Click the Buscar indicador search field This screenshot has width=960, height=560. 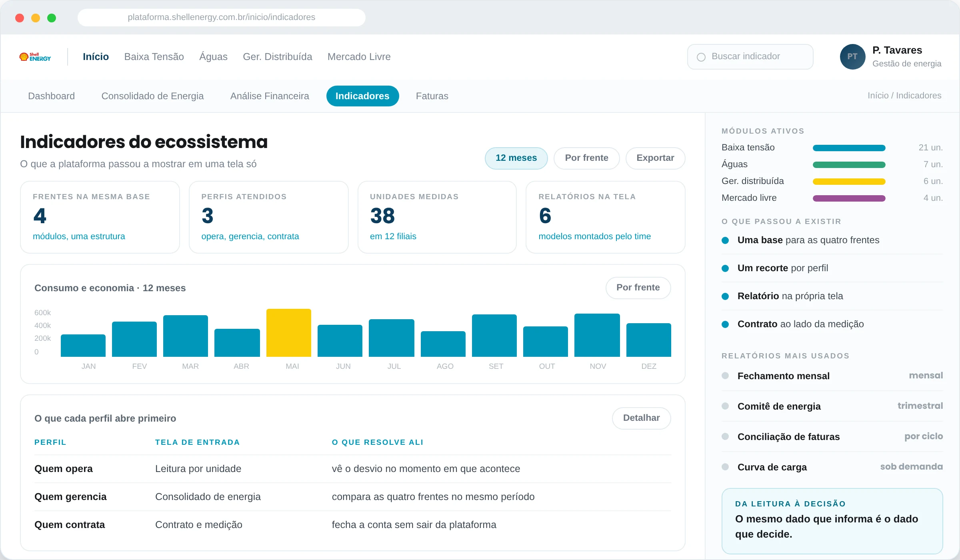(750, 57)
